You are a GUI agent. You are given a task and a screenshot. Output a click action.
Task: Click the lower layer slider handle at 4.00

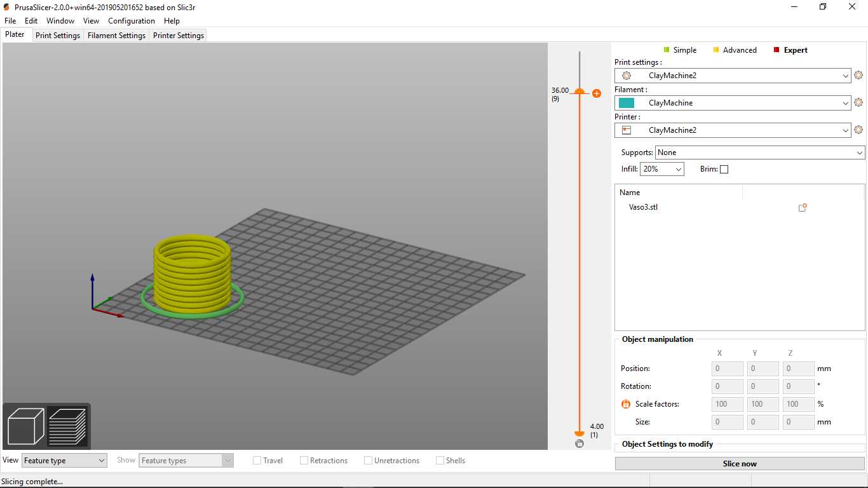(580, 433)
